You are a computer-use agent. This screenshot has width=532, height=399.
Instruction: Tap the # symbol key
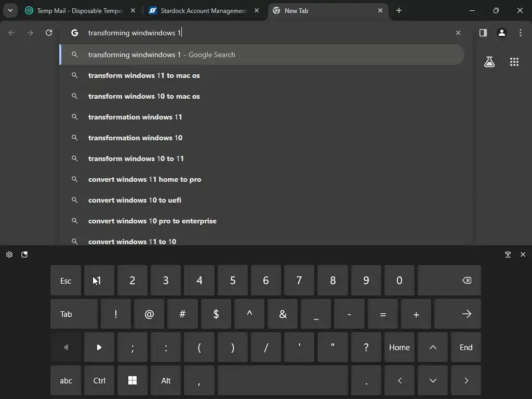(182, 314)
